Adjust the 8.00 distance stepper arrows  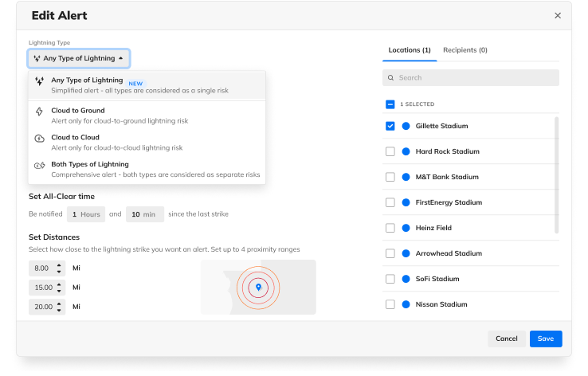click(x=60, y=268)
